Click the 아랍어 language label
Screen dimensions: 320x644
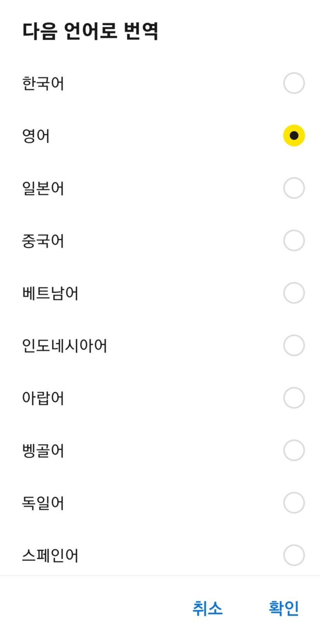point(43,398)
